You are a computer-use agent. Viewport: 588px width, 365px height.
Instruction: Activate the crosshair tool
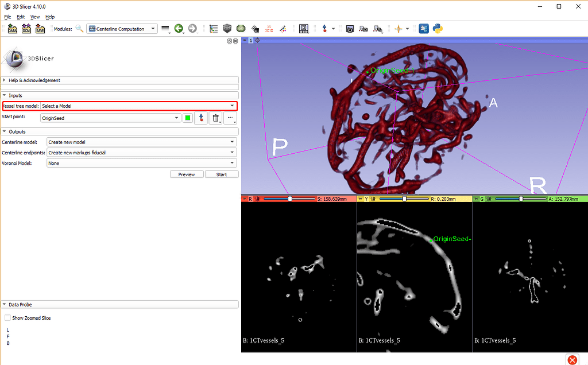click(400, 29)
